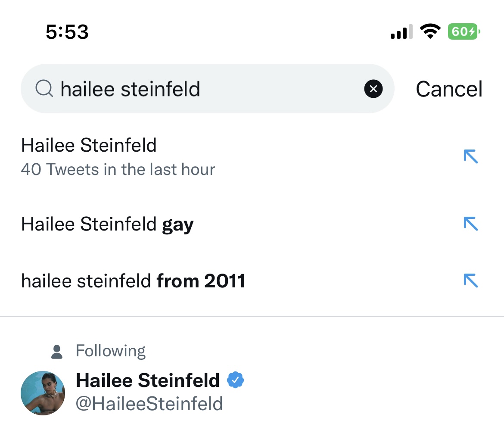504x427 pixels.
Task: Tap arrow icon beside 'Hailee Steinfeld gay'
Action: point(471,224)
